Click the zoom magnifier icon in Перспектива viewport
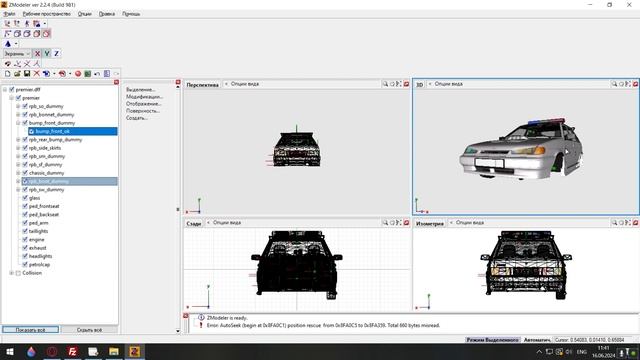The image size is (640, 360). point(385,84)
